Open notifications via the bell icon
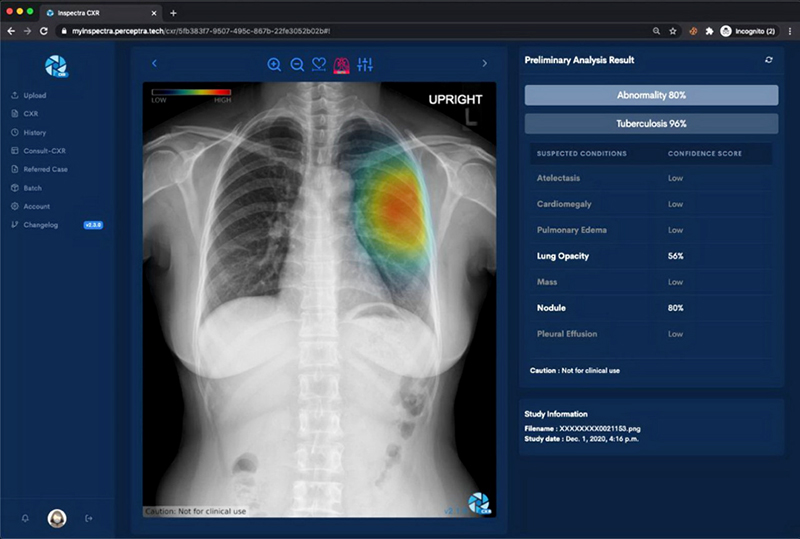Viewport: 800px width, 539px height. pos(25,518)
